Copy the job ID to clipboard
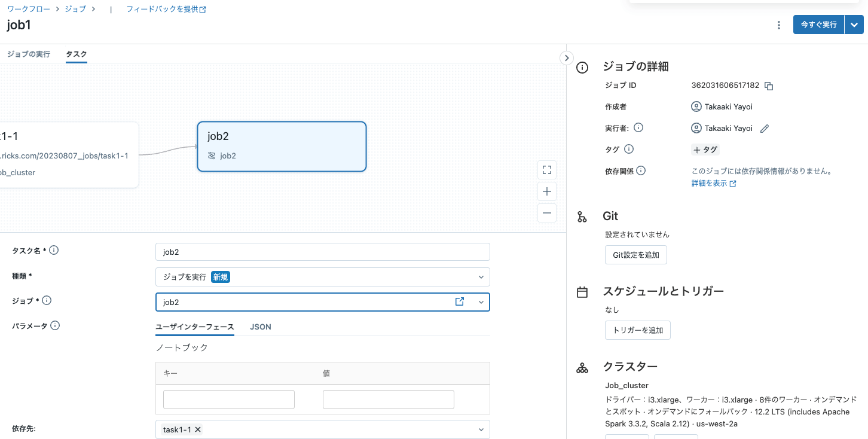Screen dimensions: 868x439 point(769,86)
